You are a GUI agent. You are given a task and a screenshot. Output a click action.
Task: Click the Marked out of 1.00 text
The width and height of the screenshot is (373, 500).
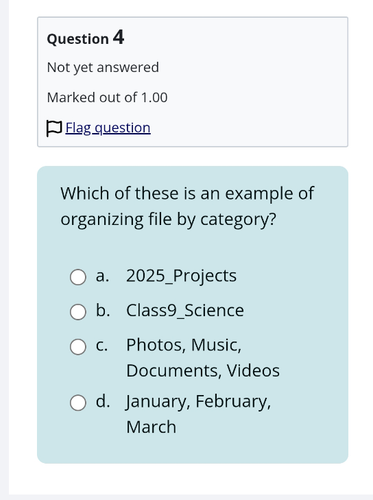(x=107, y=98)
